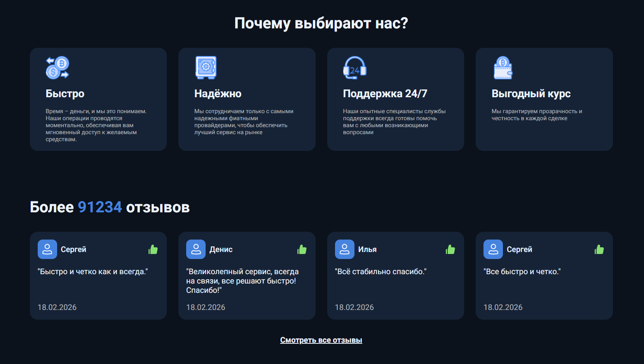Image resolution: width=644 pixels, height=364 pixels.
Task: Click the 24-hour headset support icon
Action: 354,68
